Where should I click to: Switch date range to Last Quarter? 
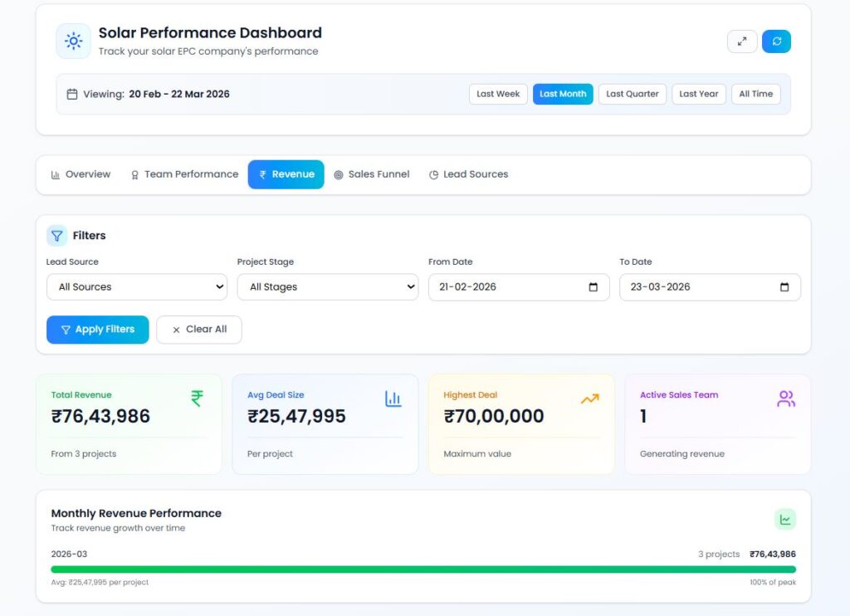632,94
